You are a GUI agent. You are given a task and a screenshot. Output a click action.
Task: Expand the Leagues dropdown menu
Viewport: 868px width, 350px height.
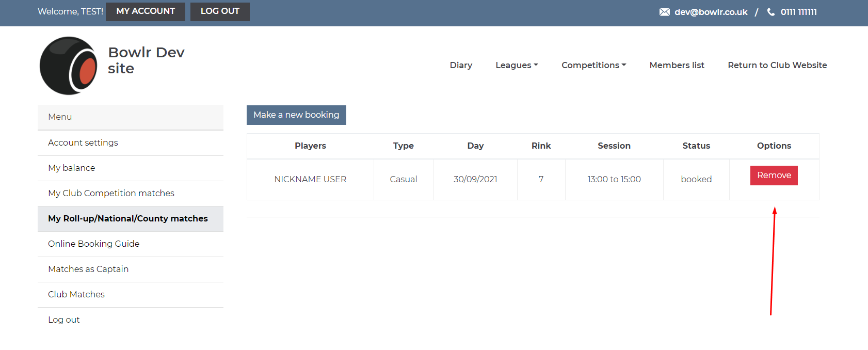(516, 65)
